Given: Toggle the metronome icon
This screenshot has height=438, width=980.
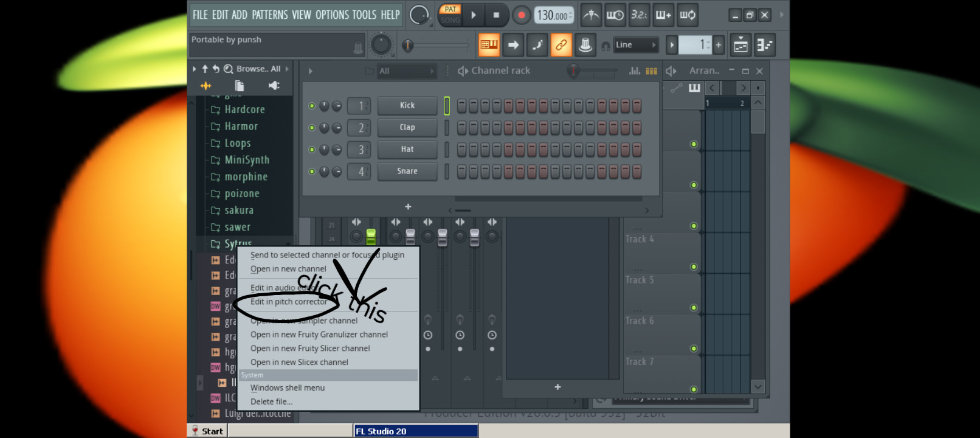Looking at the screenshot, I should [x=591, y=15].
